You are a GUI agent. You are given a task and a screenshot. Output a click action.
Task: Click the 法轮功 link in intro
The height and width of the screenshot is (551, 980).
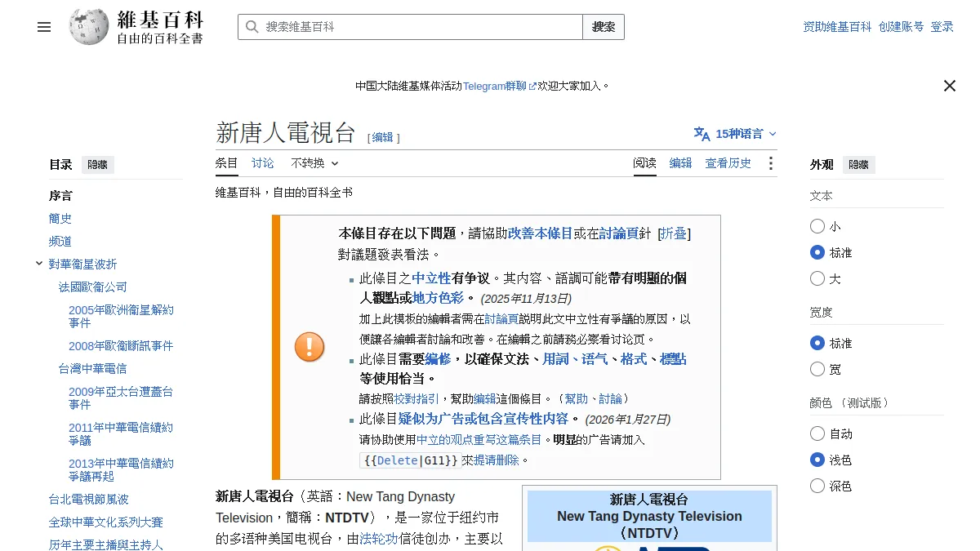[x=379, y=539]
